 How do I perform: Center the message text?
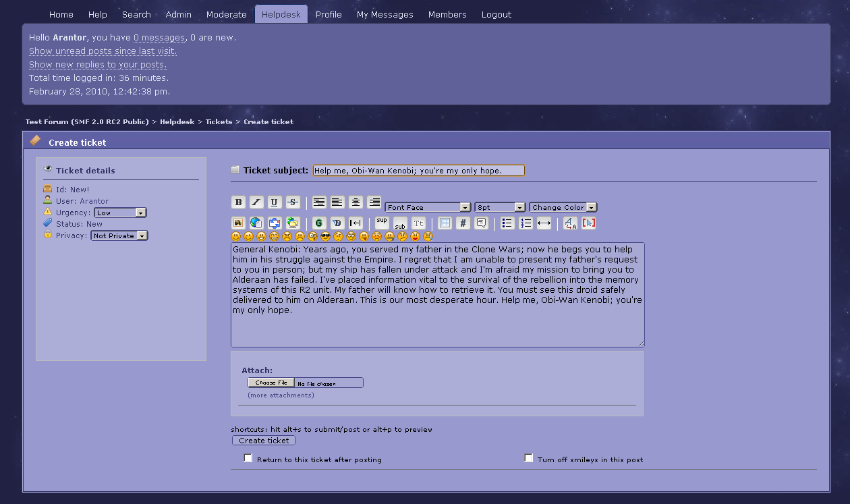356,202
